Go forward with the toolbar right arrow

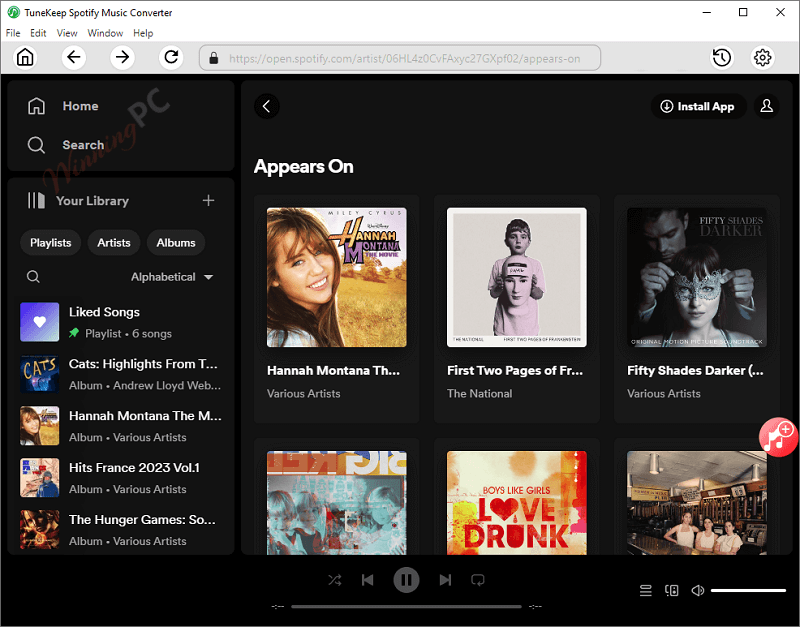pos(122,57)
